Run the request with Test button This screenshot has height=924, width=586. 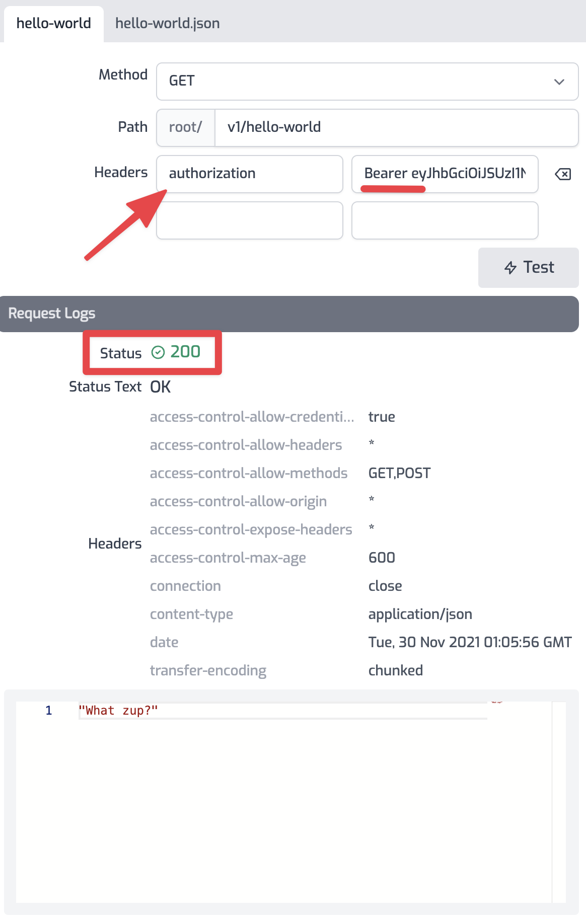click(528, 267)
